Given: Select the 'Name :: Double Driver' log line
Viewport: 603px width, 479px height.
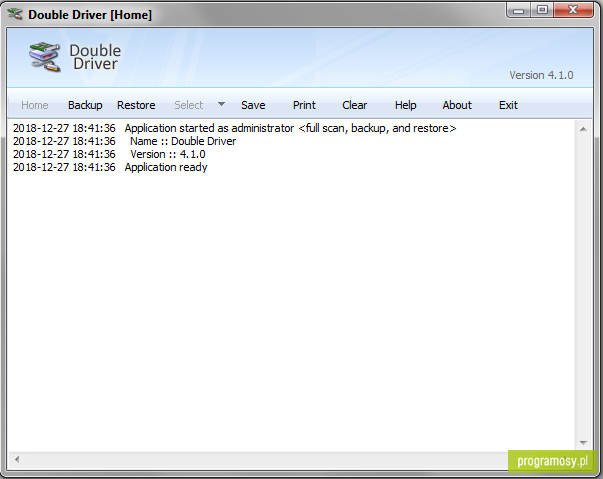Looking at the screenshot, I should tap(124, 141).
